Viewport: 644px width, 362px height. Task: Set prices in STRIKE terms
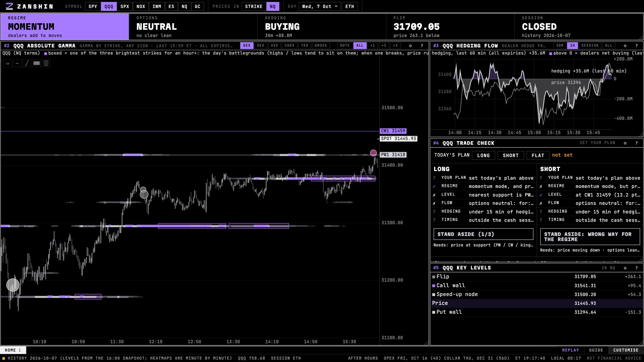[254, 6]
